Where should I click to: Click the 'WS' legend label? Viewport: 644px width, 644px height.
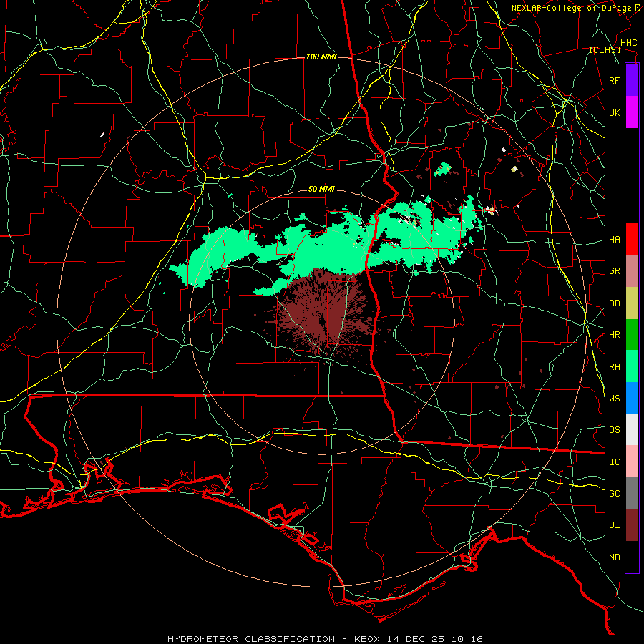click(614, 399)
